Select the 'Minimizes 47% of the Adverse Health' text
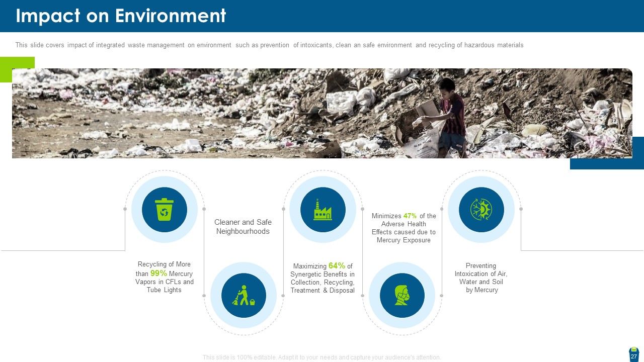Viewport: 644px width, 362px height. pos(404,228)
